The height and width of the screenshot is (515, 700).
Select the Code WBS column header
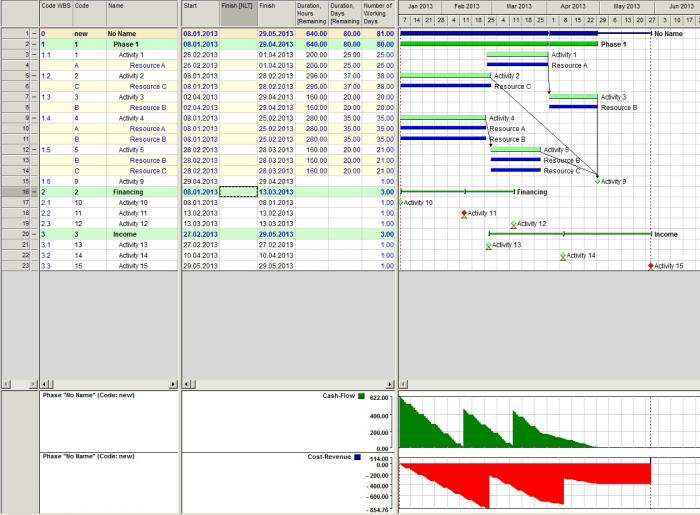(56, 13)
